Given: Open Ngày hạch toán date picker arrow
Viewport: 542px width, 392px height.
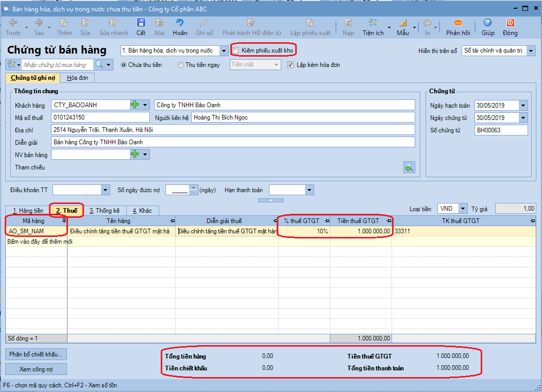Looking at the screenshot, I should click(x=523, y=106).
